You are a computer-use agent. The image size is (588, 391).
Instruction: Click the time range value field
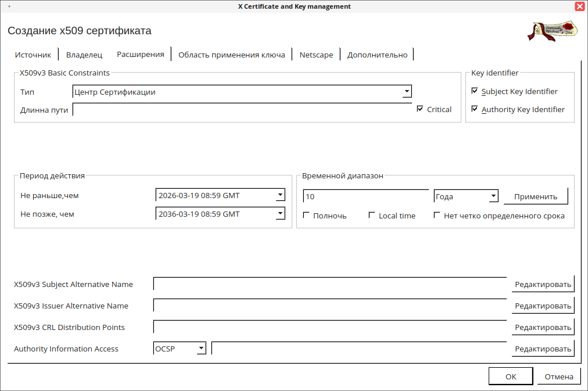click(x=366, y=196)
